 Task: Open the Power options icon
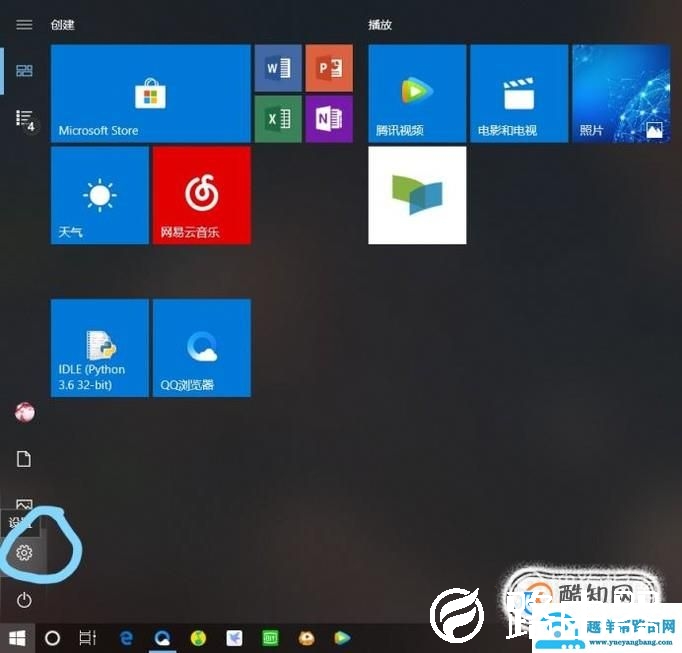pos(24,600)
